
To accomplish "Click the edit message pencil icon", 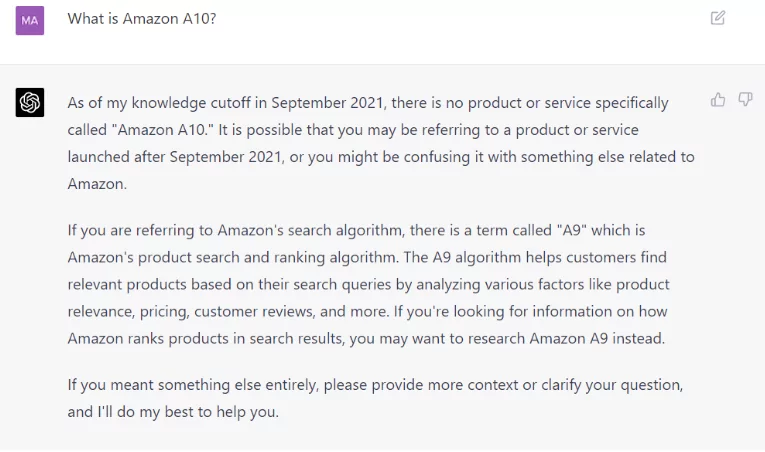I will click(x=718, y=18).
